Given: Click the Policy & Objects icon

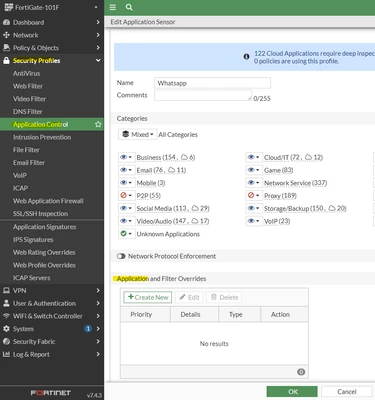Looking at the screenshot, I should pos(6,48).
